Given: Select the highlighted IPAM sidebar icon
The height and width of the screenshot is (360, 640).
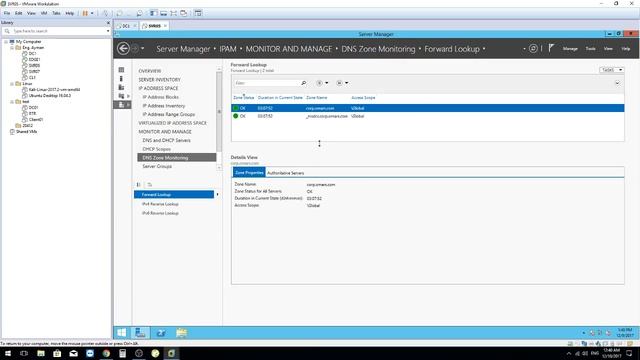Looking at the screenshot, I should pos(122,105).
